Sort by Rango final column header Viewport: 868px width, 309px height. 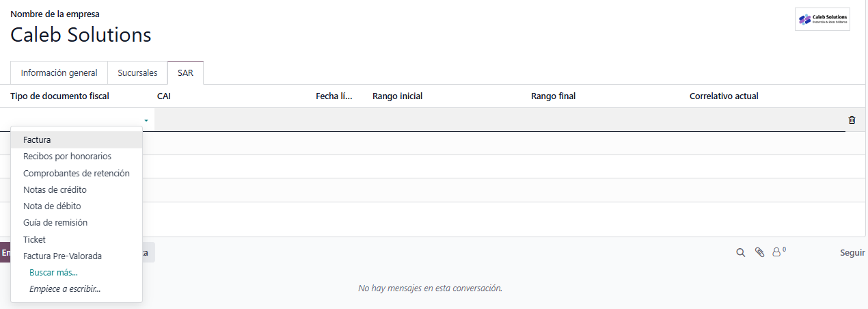(553, 96)
